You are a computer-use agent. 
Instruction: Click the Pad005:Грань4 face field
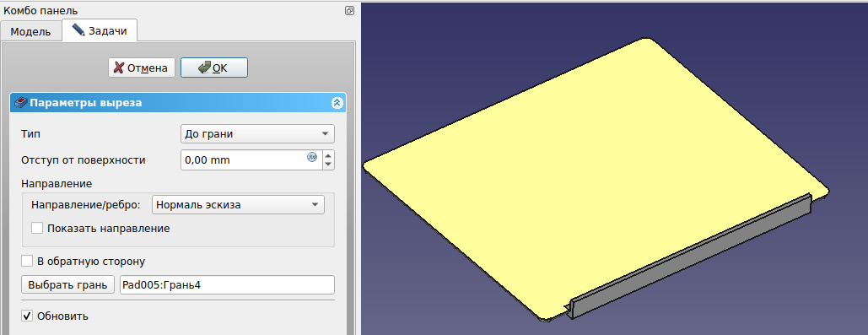[x=227, y=285]
